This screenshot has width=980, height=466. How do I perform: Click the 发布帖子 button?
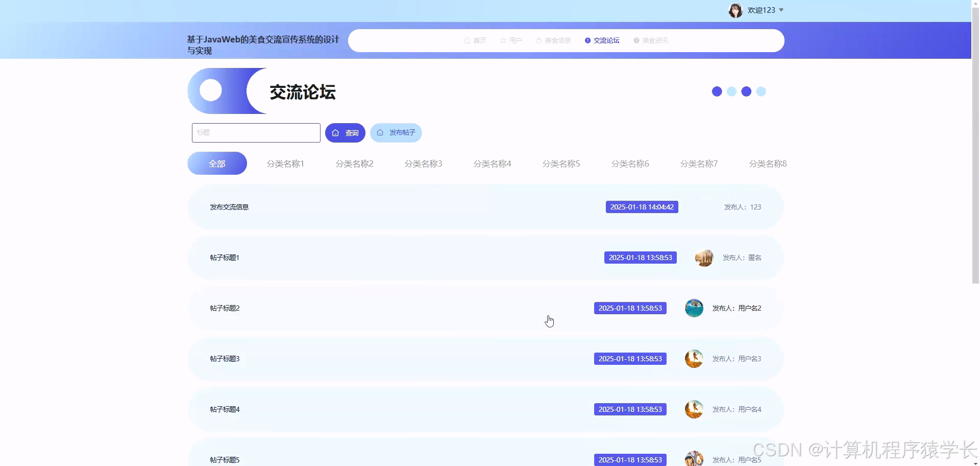tap(396, 133)
